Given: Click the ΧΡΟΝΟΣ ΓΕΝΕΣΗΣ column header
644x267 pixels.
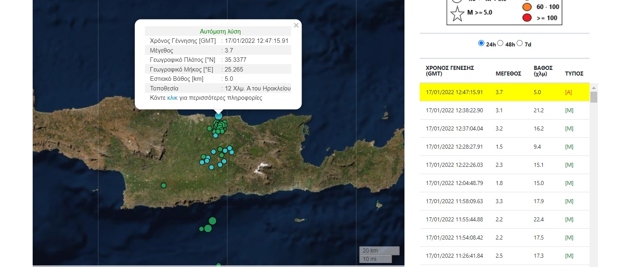Looking at the screenshot, I should tap(450, 71).
